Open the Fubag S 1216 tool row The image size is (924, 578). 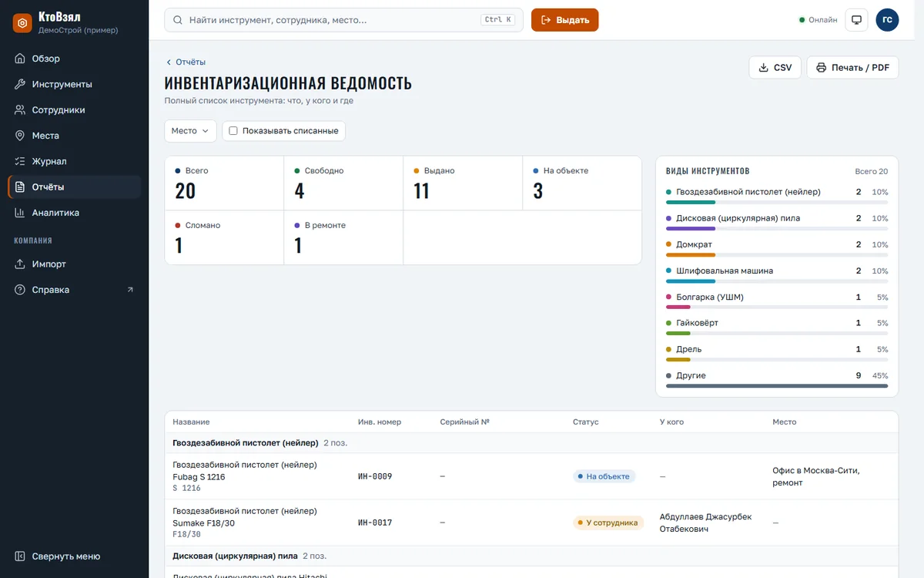coord(531,476)
